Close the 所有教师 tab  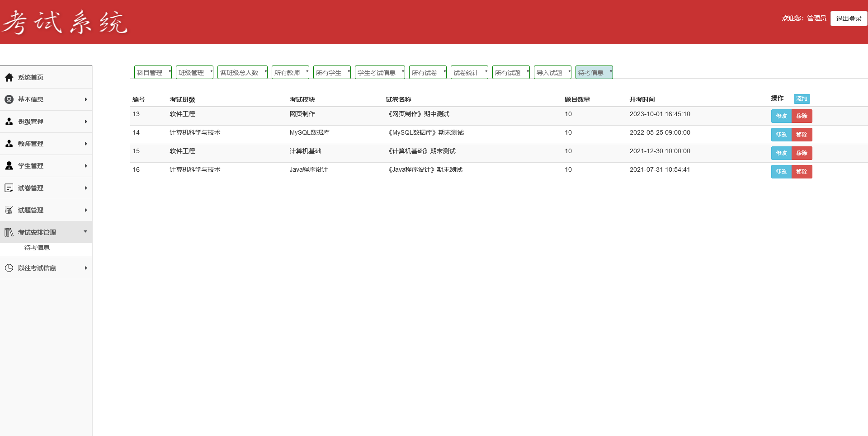(307, 70)
